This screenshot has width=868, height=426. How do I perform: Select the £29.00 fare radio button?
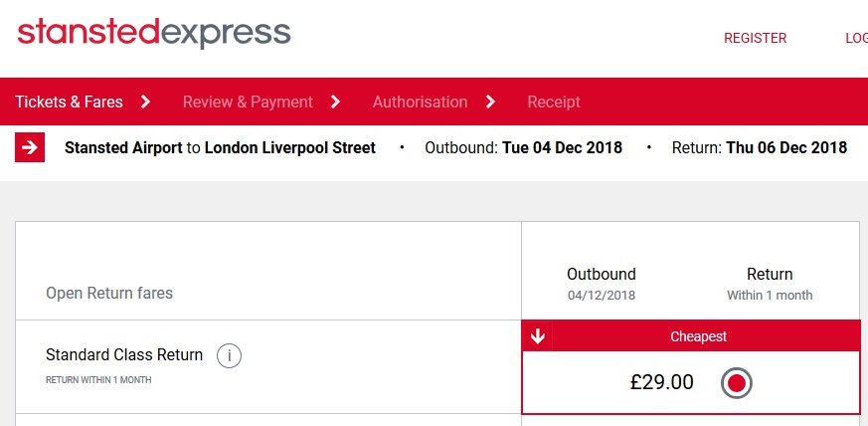point(736,383)
